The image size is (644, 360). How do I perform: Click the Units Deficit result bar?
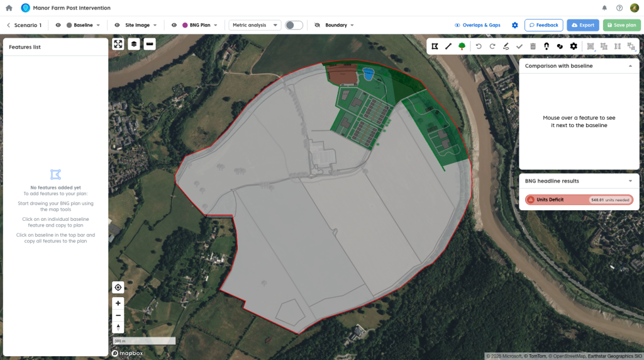[579, 200]
